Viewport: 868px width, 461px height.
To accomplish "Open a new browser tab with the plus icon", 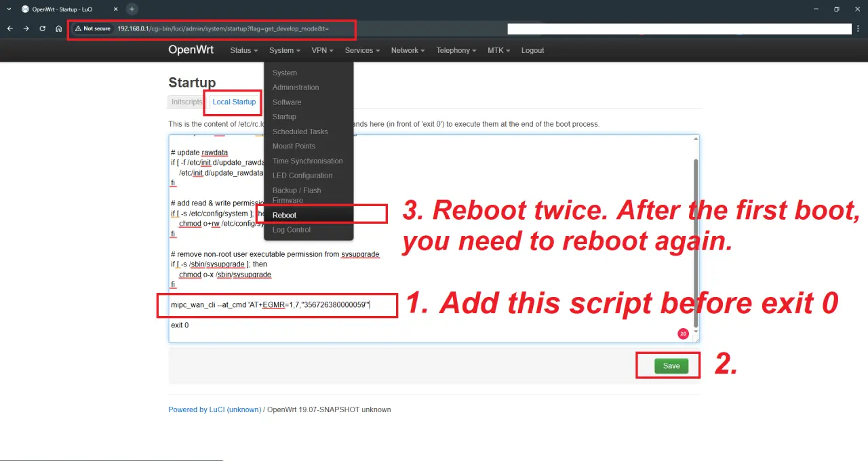I will point(132,9).
